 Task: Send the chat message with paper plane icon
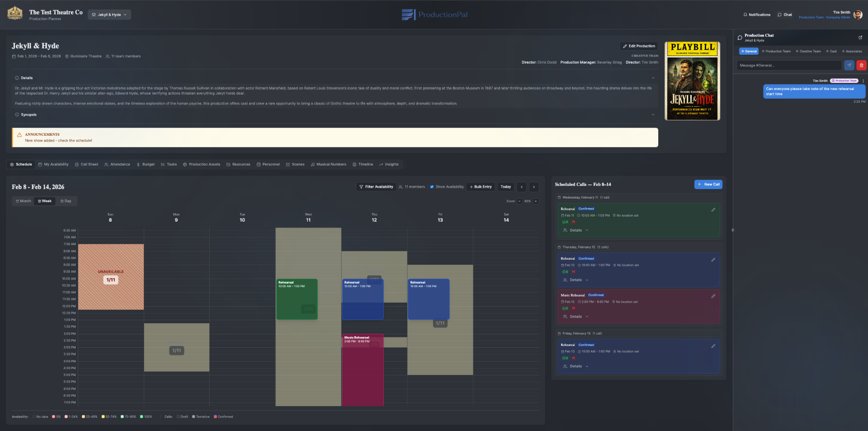coord(849,65)
